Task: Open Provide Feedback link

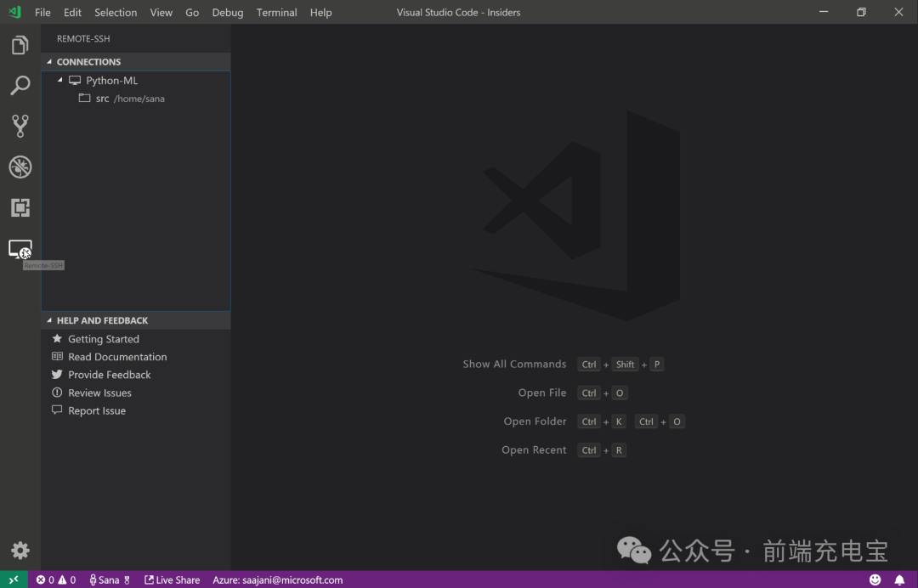Action: click(x=110, y=375)
